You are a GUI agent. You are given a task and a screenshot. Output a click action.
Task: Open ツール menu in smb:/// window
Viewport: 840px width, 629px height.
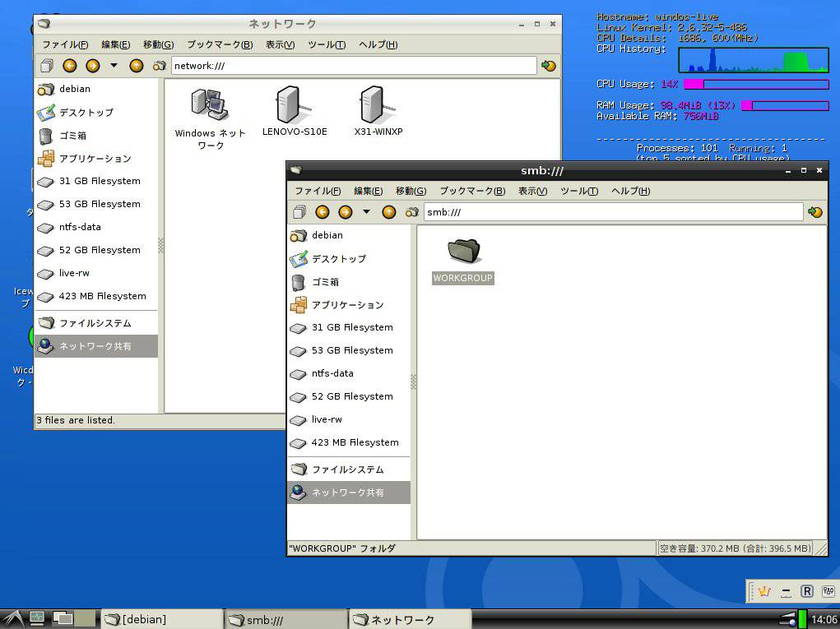579,191
